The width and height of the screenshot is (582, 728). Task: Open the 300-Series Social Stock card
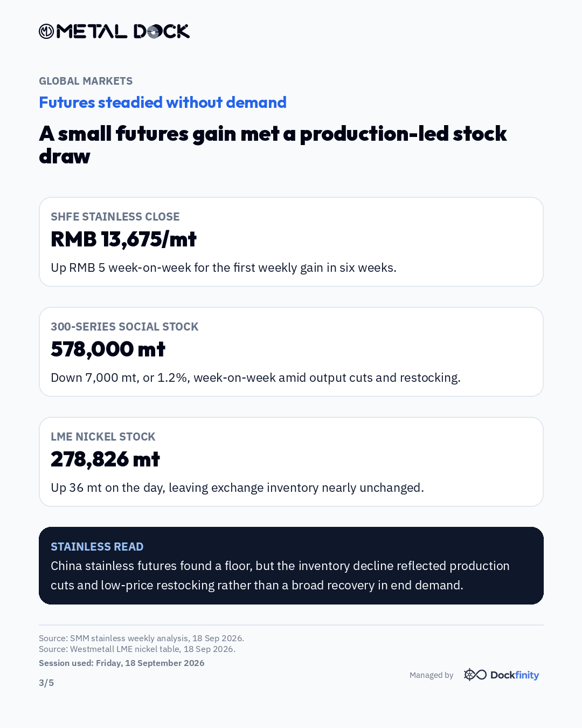tap(291, 352)
